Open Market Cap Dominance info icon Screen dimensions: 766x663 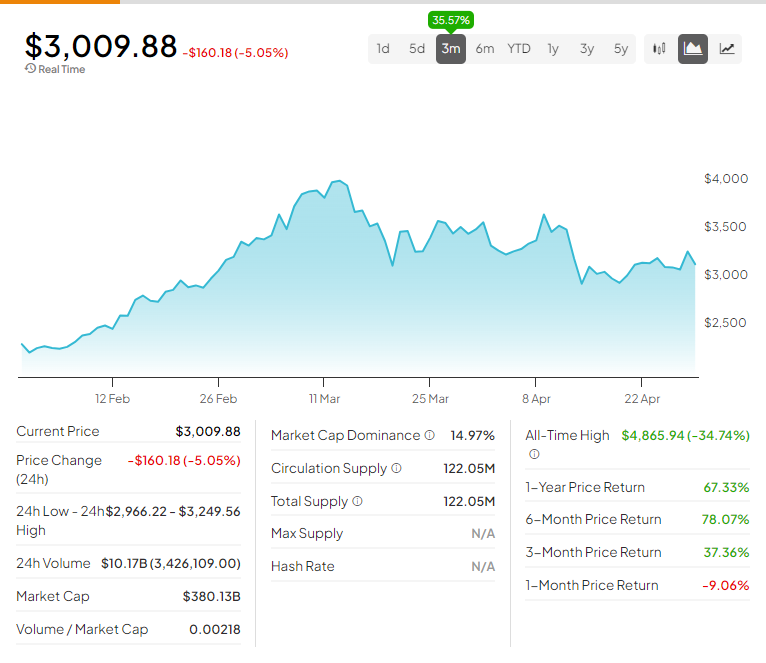coord(429,436)
